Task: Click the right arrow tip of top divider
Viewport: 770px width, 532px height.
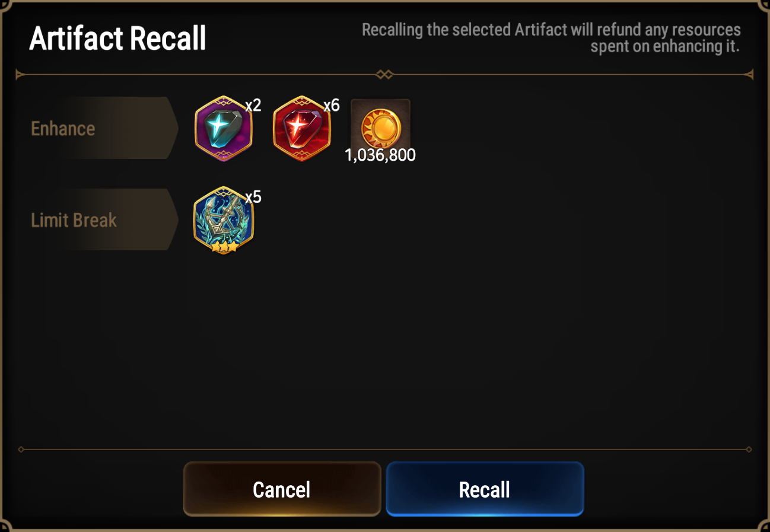Action: click(x=749, y=75)
